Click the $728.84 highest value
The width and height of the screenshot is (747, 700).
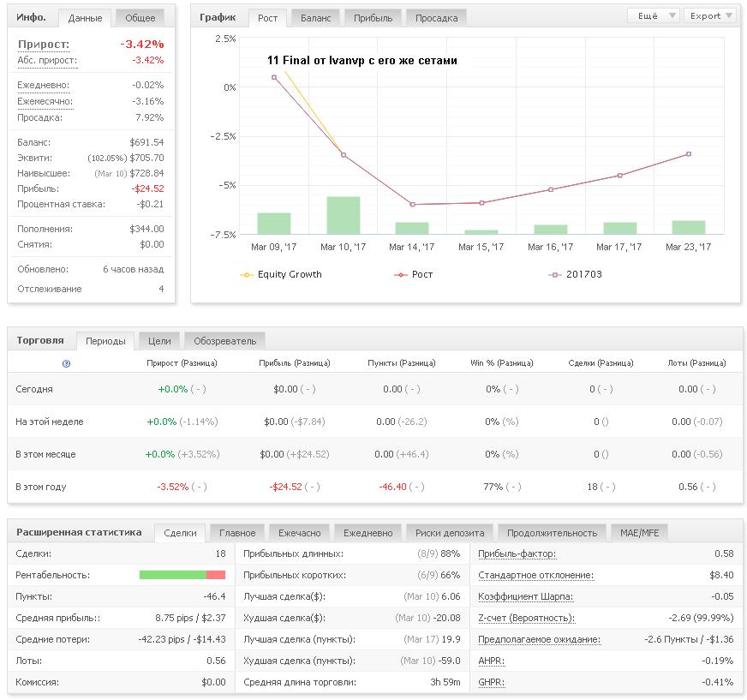(146, 173)
